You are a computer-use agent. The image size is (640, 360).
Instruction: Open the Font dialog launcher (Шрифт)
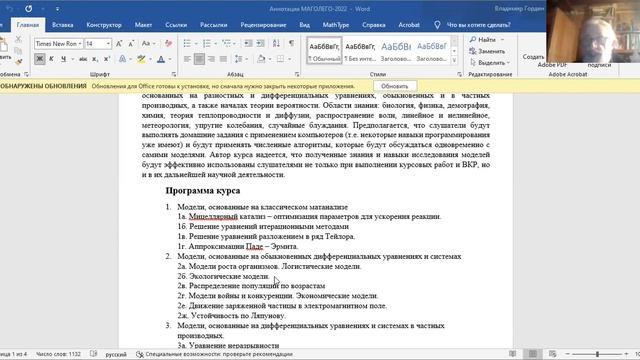click(x=174, y=75)
